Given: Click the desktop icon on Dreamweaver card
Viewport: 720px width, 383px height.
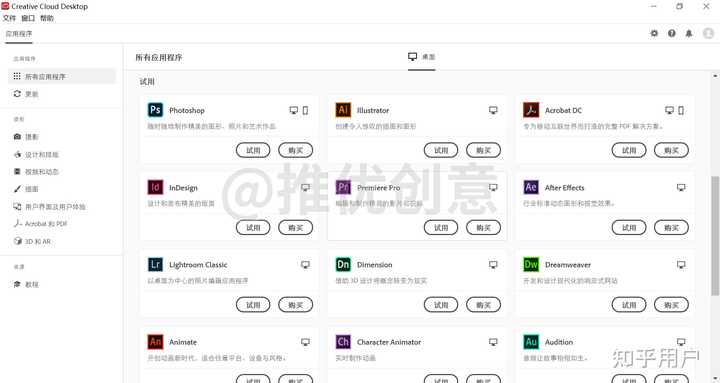Looking at the screenshot, I should click(681, 265).
